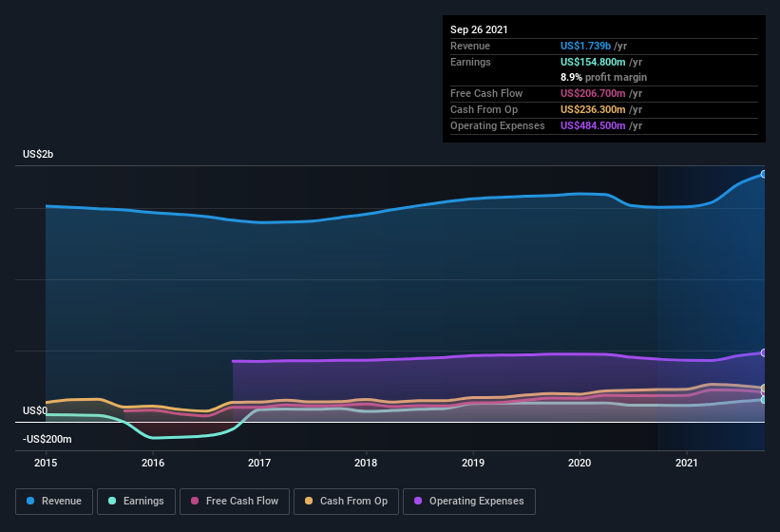Click the Cash From Op line end marker

pyautogui.click(x=764, y=388)
